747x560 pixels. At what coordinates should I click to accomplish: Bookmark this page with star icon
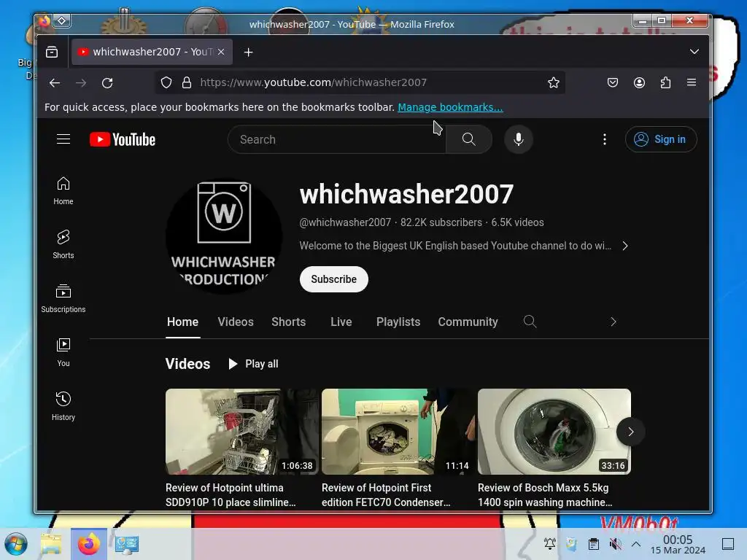click(553, 82)
